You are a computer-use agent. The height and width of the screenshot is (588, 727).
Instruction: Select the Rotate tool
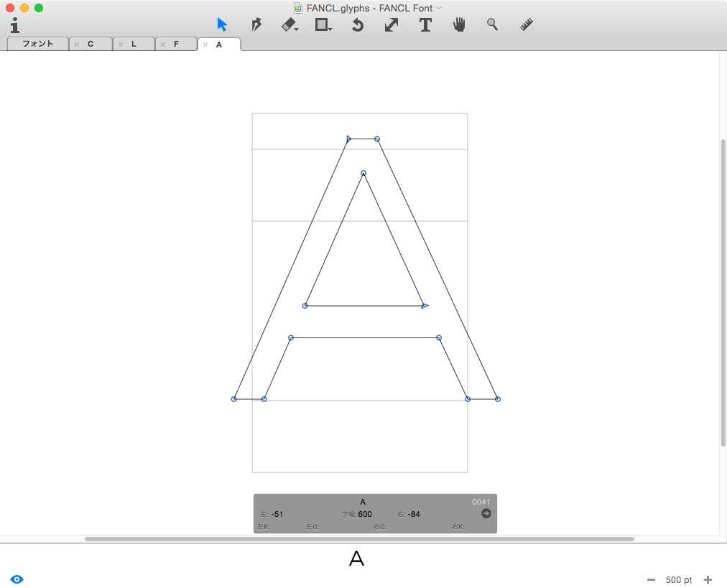(x=358, y=24)
